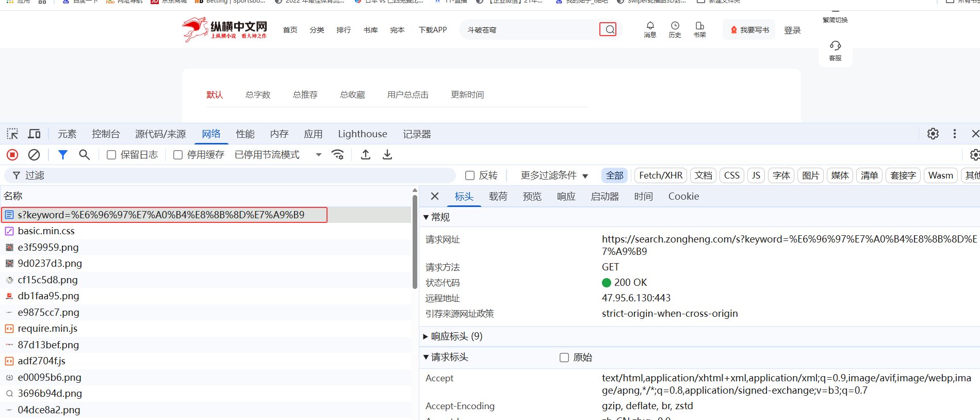Open the 排行 rankings nav link

(x=344, y=30)
